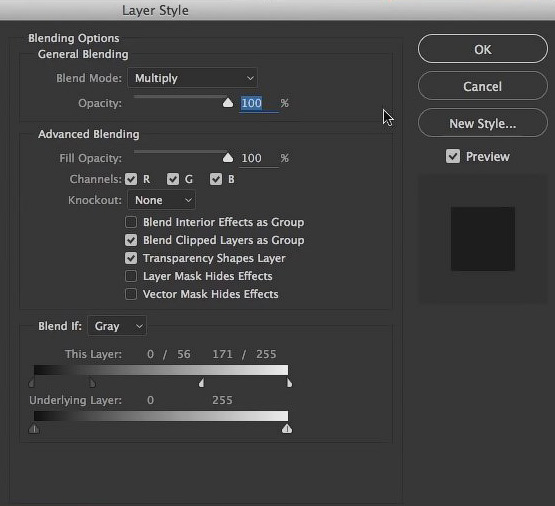The image size is (555, 506).
Task: Click the Opacity value input field
Action: 259,103
